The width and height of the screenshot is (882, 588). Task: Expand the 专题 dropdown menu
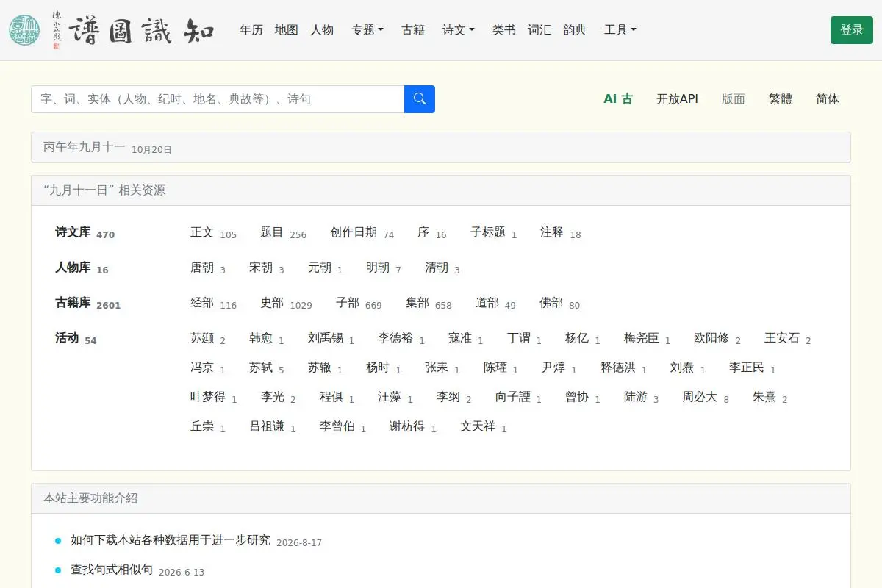click(367, 30)
